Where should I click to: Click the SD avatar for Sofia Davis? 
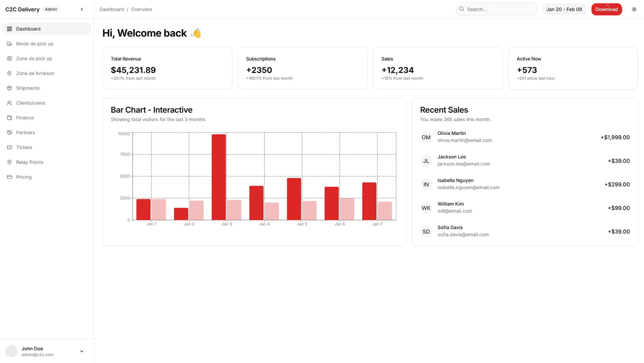pos(426,231)
